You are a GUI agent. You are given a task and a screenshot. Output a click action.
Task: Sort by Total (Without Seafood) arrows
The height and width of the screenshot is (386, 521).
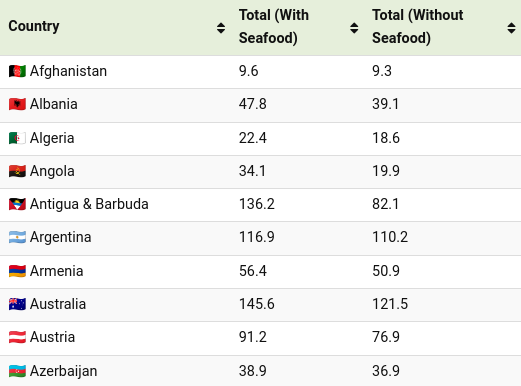point(511,28)
